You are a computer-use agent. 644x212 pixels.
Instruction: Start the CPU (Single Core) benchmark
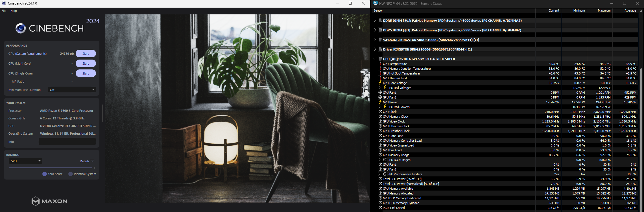pyautogui.click(x=86, y=73)
